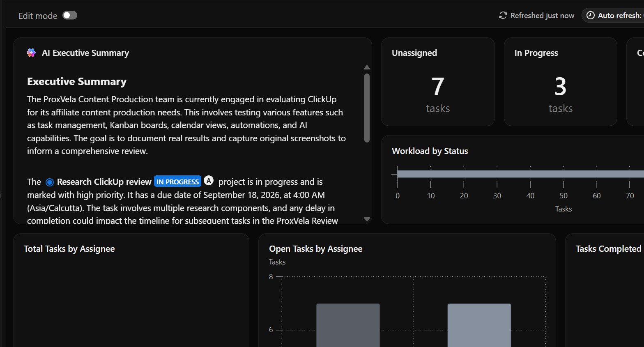Click the IN PROGRESS status badge
The height and width of the screenshot is (347, 644).
177,182
